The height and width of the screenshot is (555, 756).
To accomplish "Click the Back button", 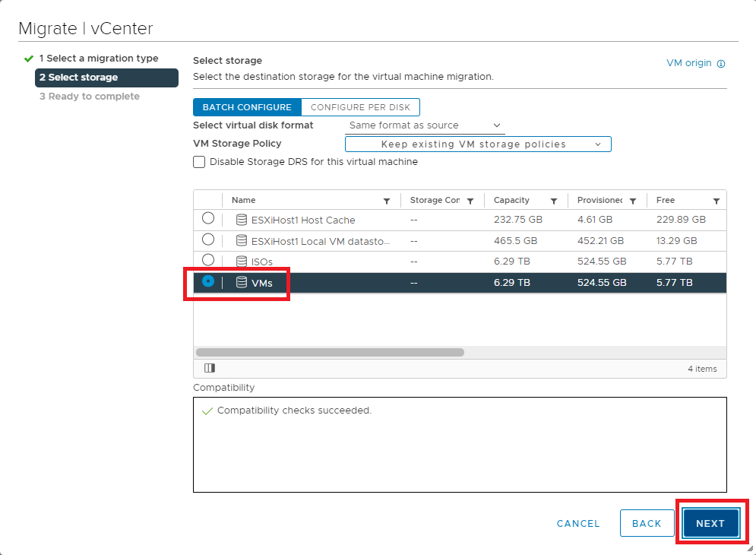I will 647,523.
